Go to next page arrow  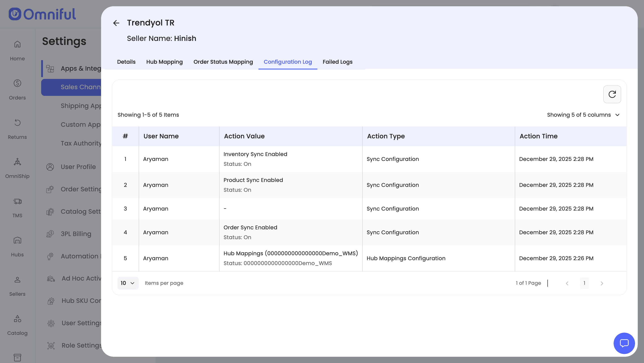point(602,283)
